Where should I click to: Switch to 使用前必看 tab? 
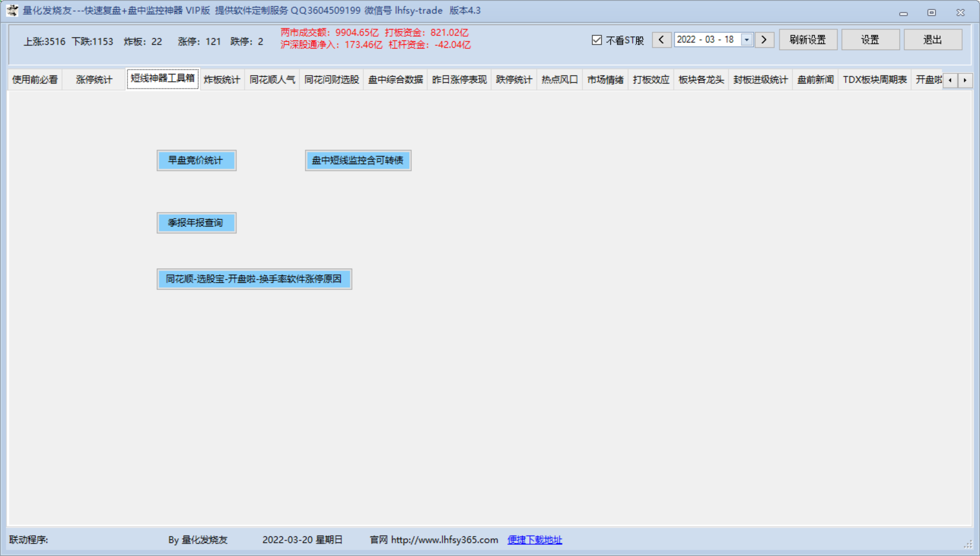[35, 80]
